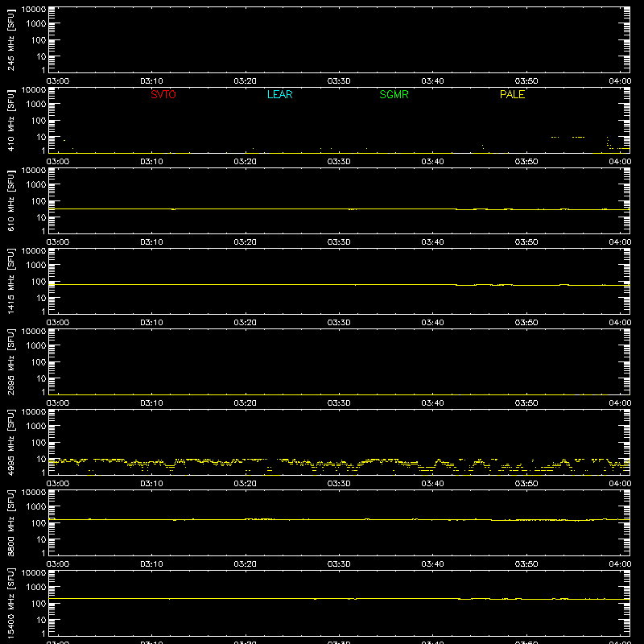
Task: Click 03:50 time label under 1415 MHz panel
Action: [526, 323]
